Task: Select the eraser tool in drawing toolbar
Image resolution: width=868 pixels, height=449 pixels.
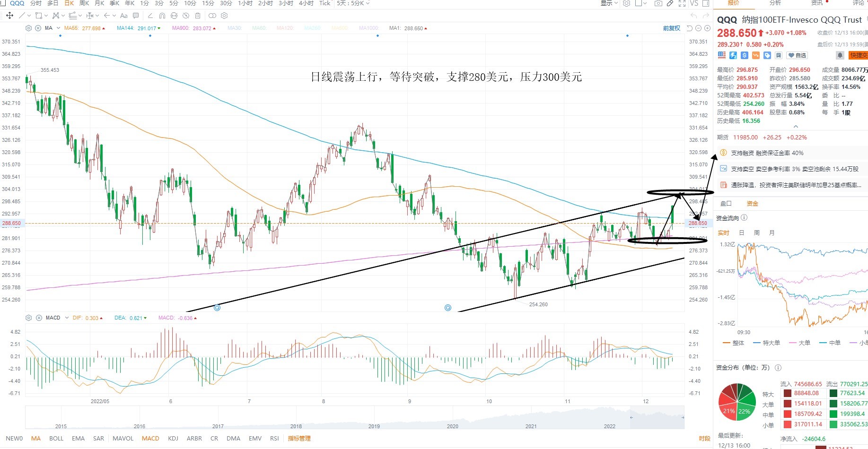Action: click(x=150, y=16)
